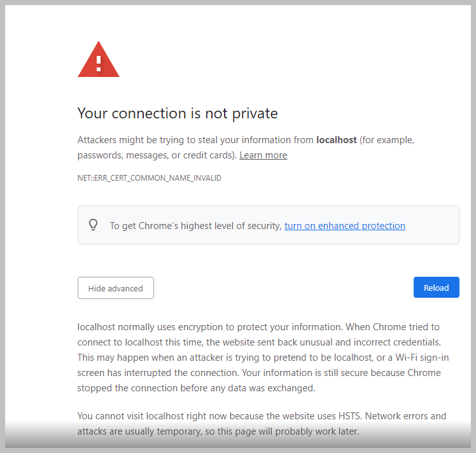This screenshot has height=453, width=476.
Task: Click the bold localhost hostname text
Action: [x=337, y=140]
